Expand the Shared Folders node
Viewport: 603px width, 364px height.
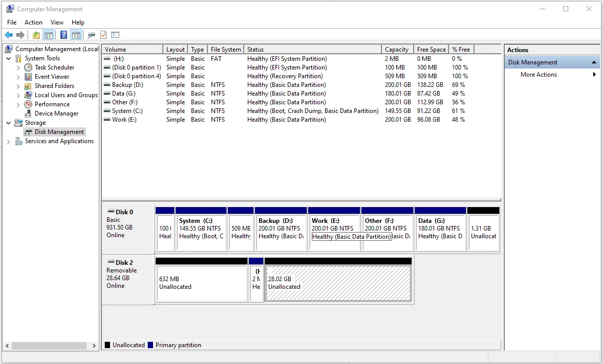coord(18,86)
